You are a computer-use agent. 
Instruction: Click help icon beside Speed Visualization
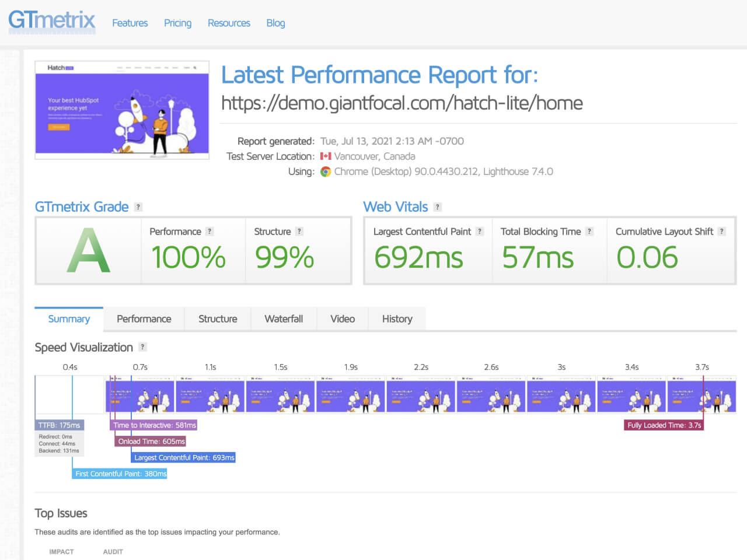click(x=142, y=347)
